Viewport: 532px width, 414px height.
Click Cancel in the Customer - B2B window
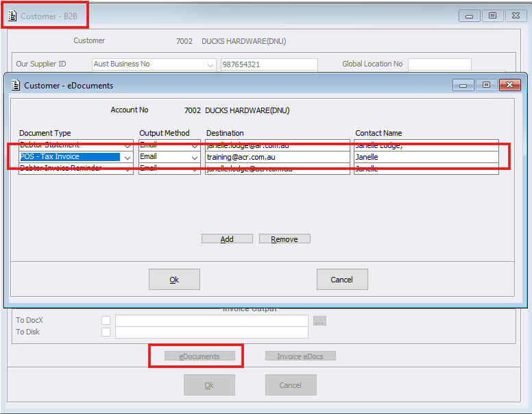pyautogui.click(x=291, y=385)
